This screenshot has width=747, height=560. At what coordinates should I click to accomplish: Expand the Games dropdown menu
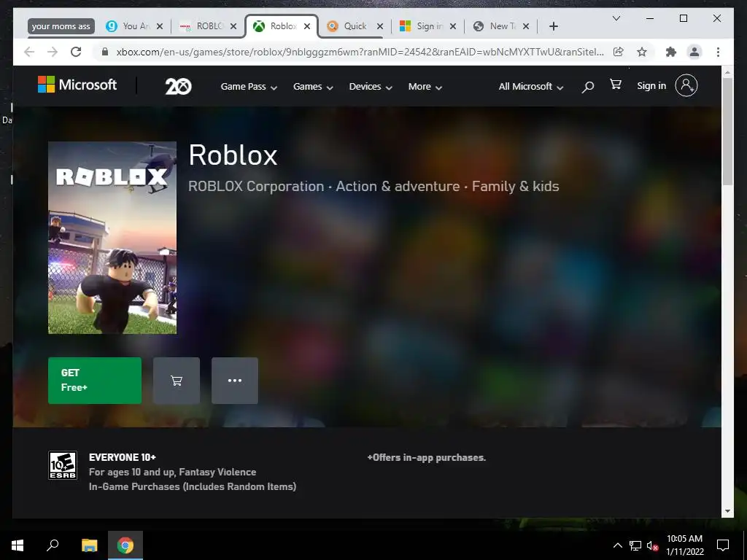point(313,87)
